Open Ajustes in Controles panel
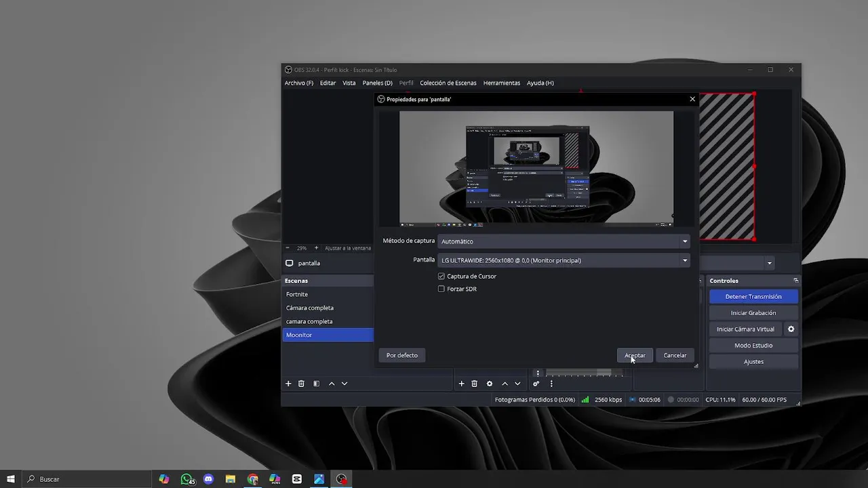The height and width of the screenshot is (488, 868). 753,361
